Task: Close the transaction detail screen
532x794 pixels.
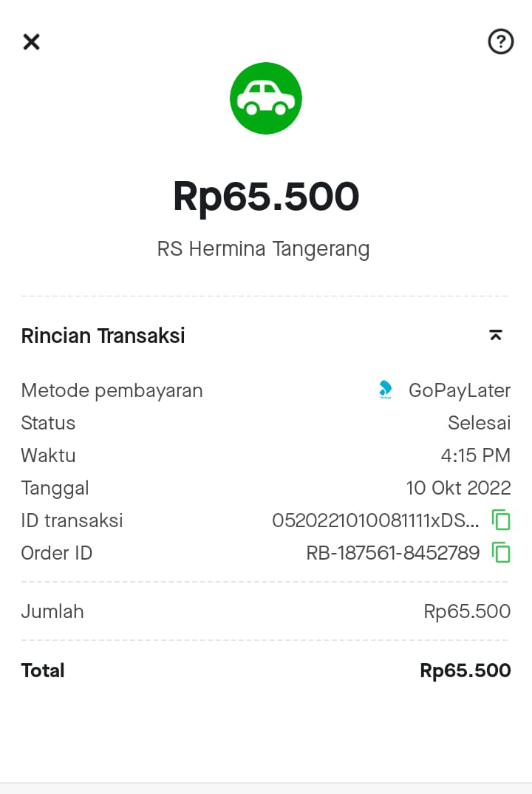Action: click(x=31, y=42)
